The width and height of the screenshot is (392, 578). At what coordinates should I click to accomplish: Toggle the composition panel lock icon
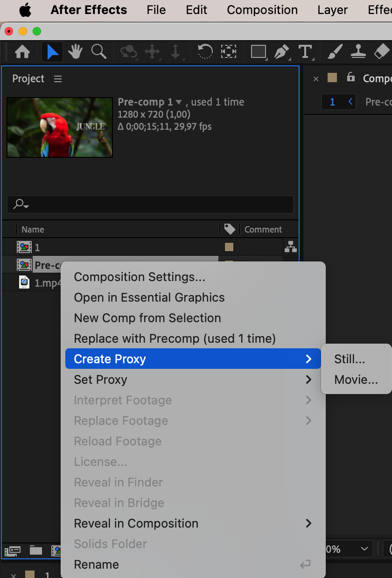pos(351,78)
